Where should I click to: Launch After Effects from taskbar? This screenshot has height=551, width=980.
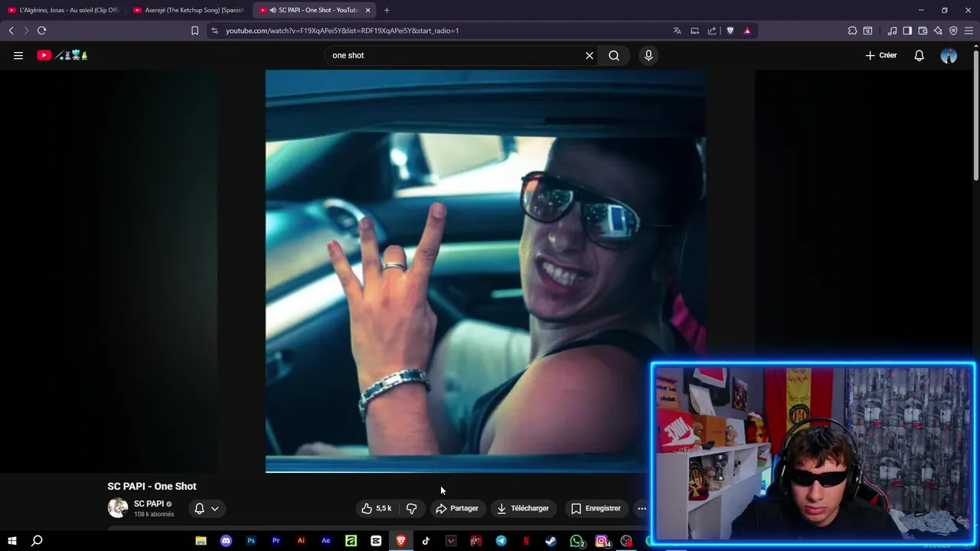click(326, 541)
